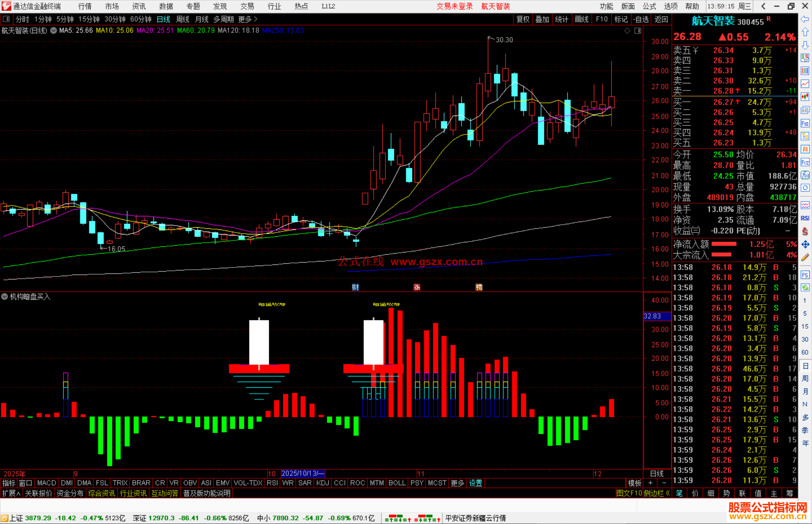Click the 设置 indicator settings link

point(476,483)
